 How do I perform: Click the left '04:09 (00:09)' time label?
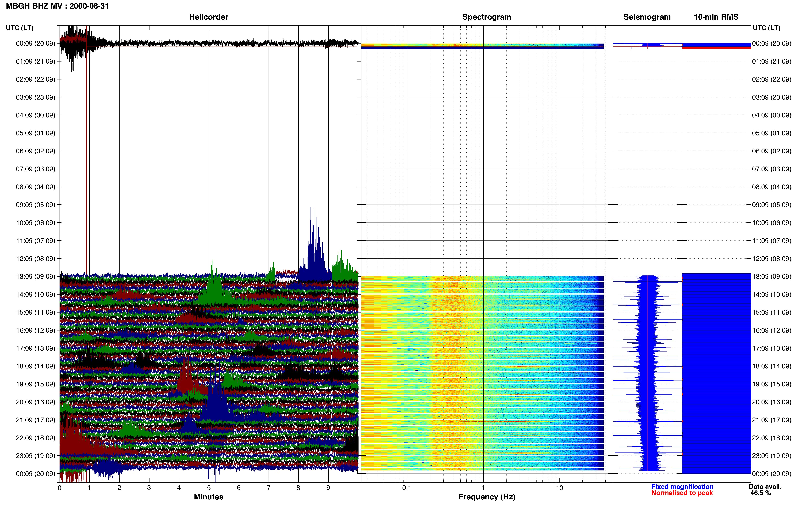(x=36, y=115)
